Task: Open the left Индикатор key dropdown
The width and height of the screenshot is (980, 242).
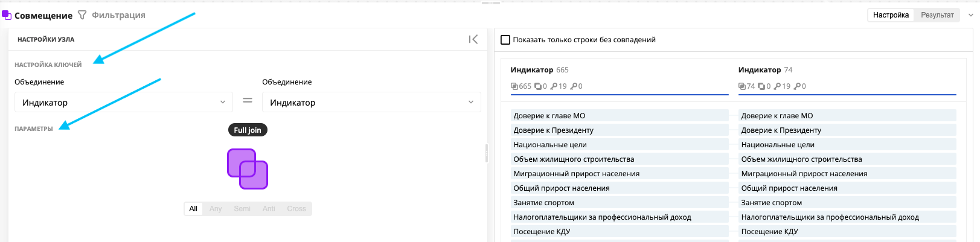Action: (x=123, y=103)
